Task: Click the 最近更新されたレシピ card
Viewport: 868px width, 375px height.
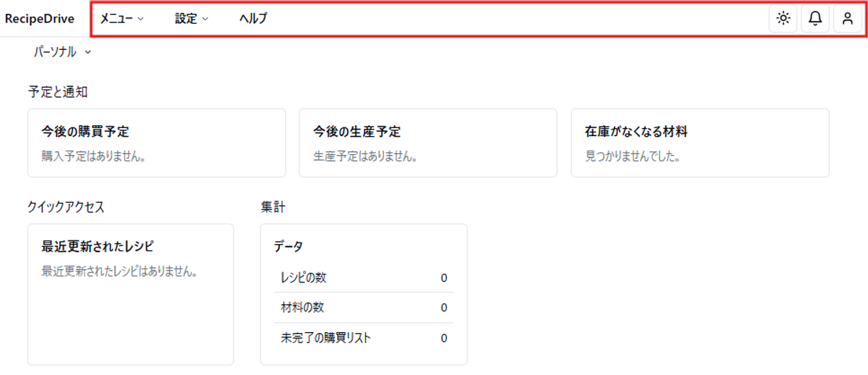Action: click(x=131, y=295)
